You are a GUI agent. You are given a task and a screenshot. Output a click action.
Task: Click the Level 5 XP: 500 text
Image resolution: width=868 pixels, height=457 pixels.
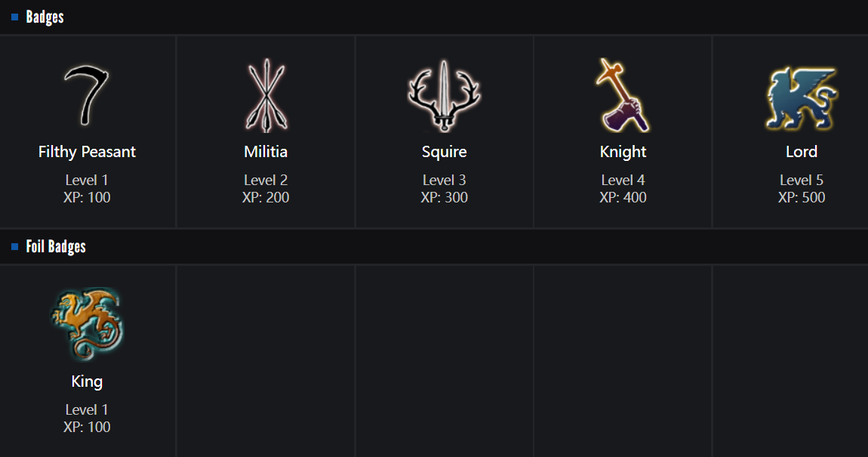tap(802, 189)
